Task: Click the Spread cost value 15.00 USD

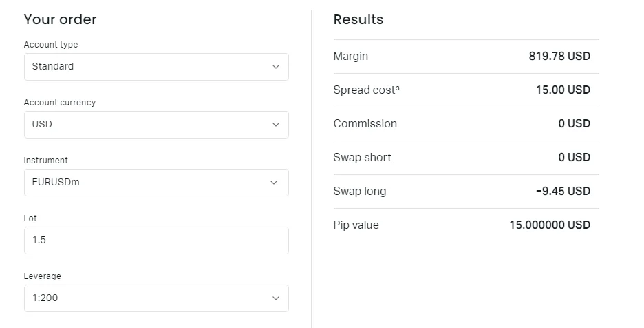Action: click(562, 90)
